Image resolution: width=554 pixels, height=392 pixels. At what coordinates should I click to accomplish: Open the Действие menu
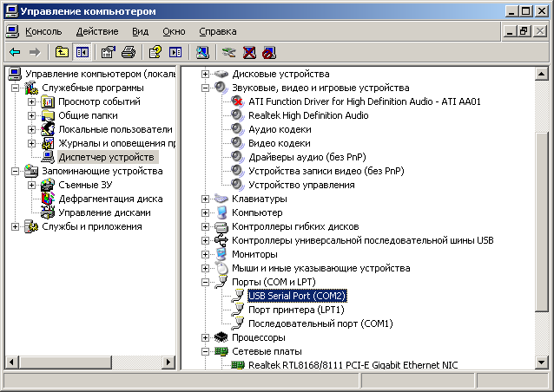tap(97, 31)
